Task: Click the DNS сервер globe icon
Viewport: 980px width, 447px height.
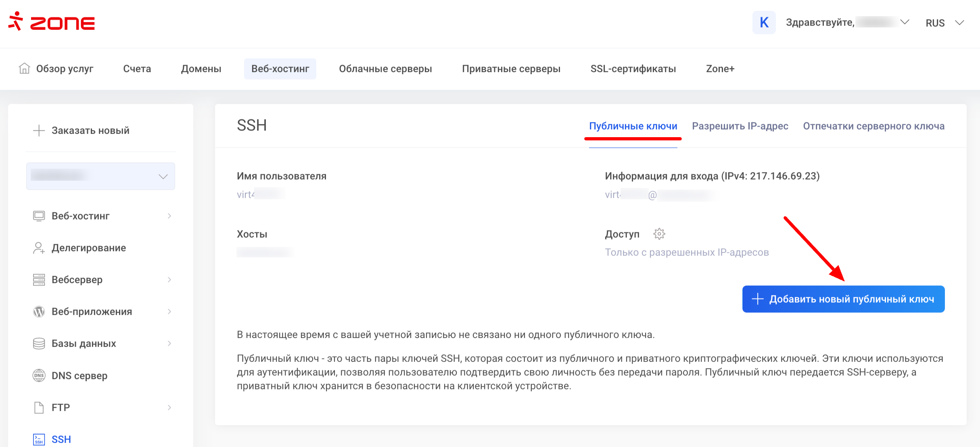Action: tap(39, 376)
